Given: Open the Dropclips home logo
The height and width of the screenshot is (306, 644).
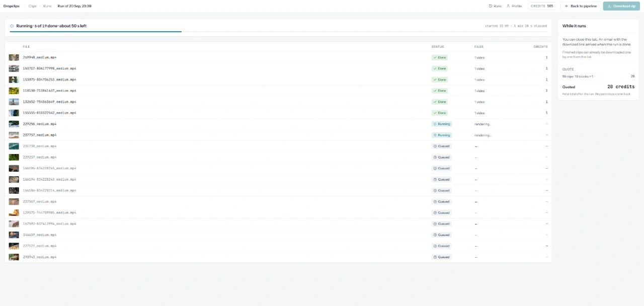Looking at the screenshot, I should (11, 6).
